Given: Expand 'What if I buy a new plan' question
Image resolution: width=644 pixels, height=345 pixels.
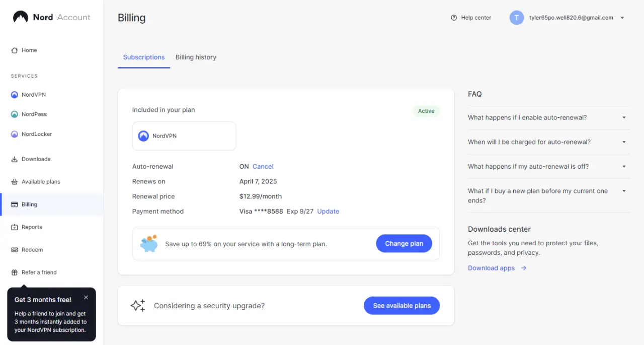Looking at the screenshot, I should (x=548, y=195).
